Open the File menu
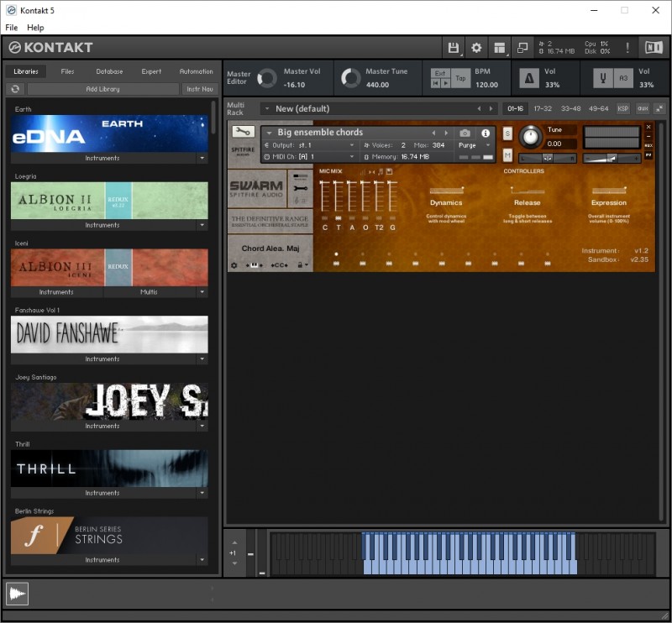672x623 pixels. [x=12, y=28]
